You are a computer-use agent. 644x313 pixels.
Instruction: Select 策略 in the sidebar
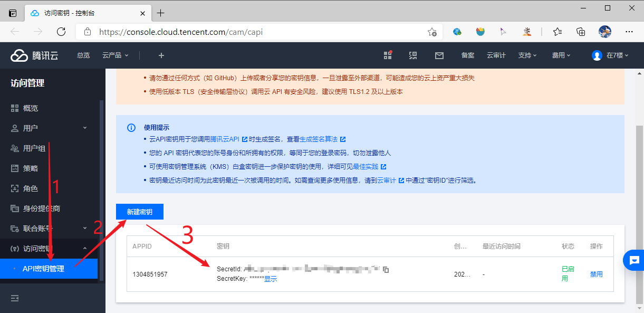[x=31, y=168]
